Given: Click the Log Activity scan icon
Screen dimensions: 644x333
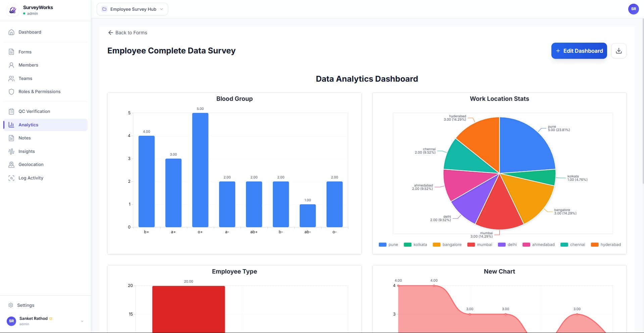Looking at the screenshot, I should 11,178.
